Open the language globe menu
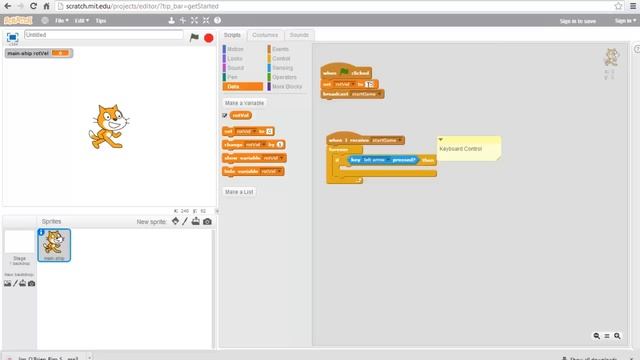The width and height of the screenshot is (640, 360). [x=45, y=20]
